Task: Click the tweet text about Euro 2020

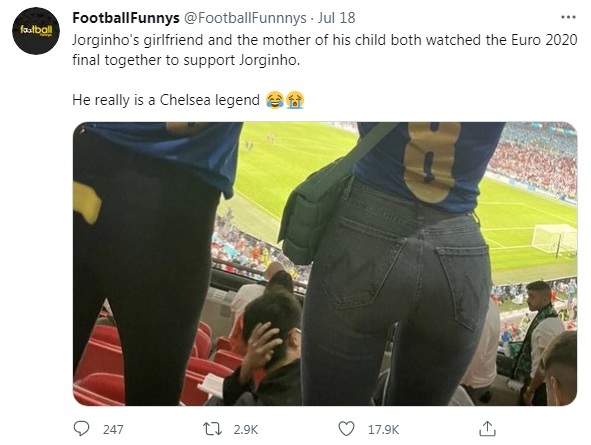Action: tap(325, 50)
